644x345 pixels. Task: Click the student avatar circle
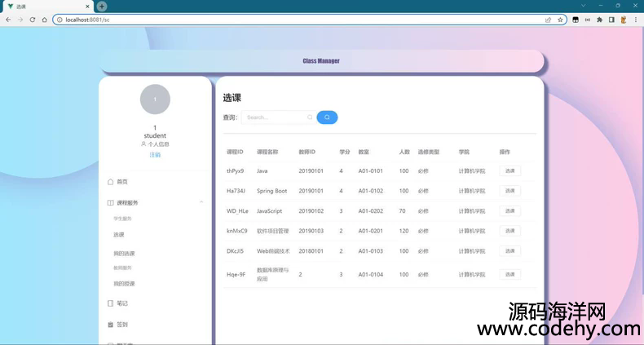click(155, 100)
